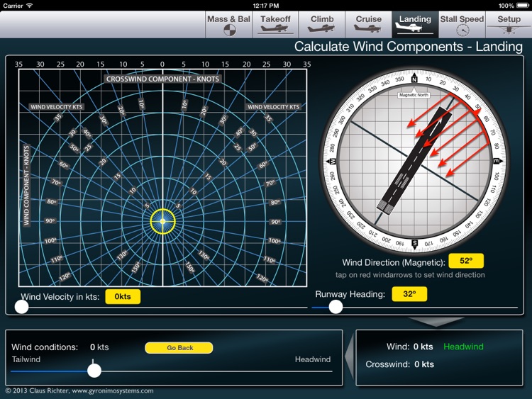
Task: Tap the Crosswind Component - Knots label
Action: [x=163, y=79]
